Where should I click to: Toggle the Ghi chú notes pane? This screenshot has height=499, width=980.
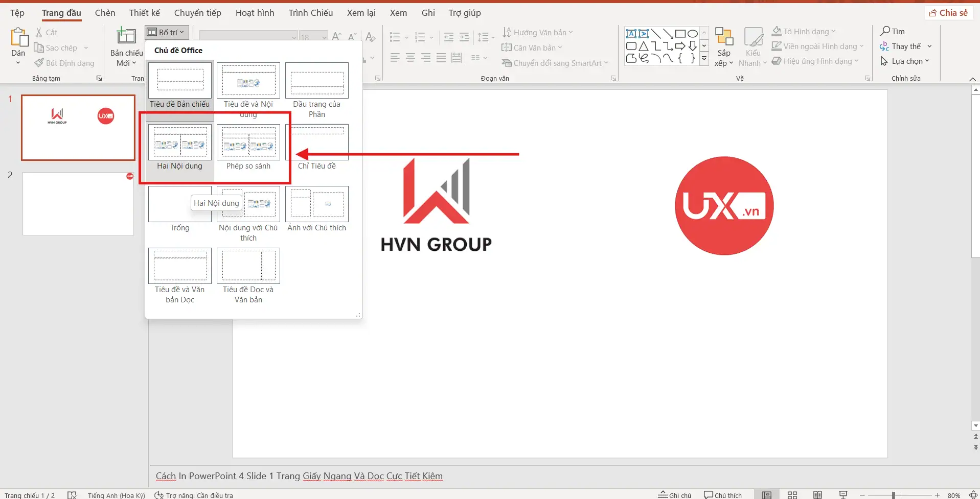[674, 495]
